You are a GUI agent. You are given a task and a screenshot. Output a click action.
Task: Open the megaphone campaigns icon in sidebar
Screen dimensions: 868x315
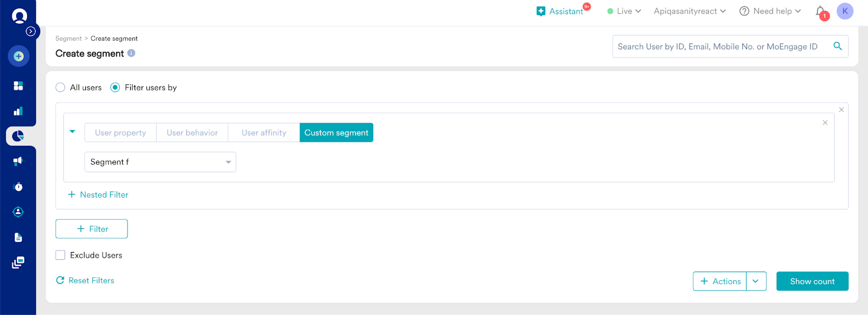tap(18, 160)
